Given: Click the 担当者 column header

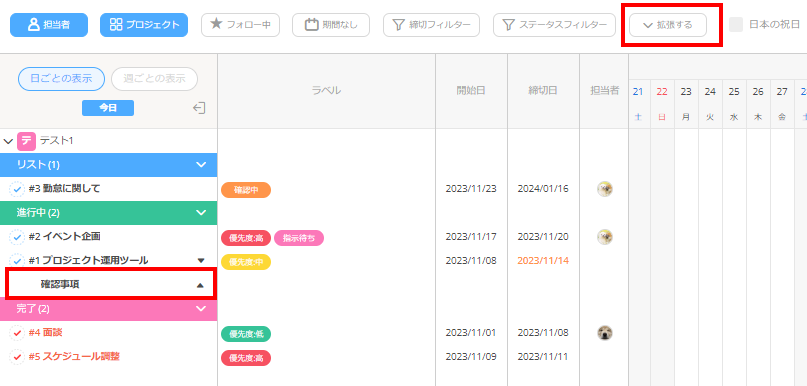Looking at the screenshot, I should [604, 91].
